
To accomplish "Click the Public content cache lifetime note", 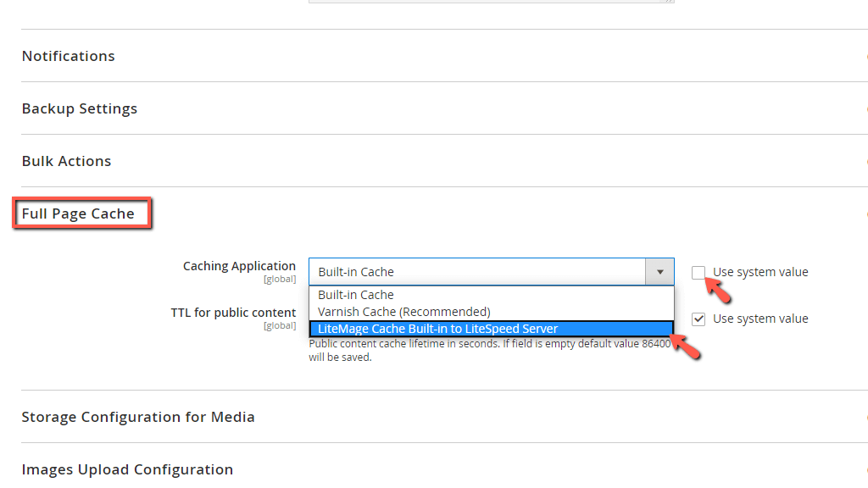I will coord(490,350).
